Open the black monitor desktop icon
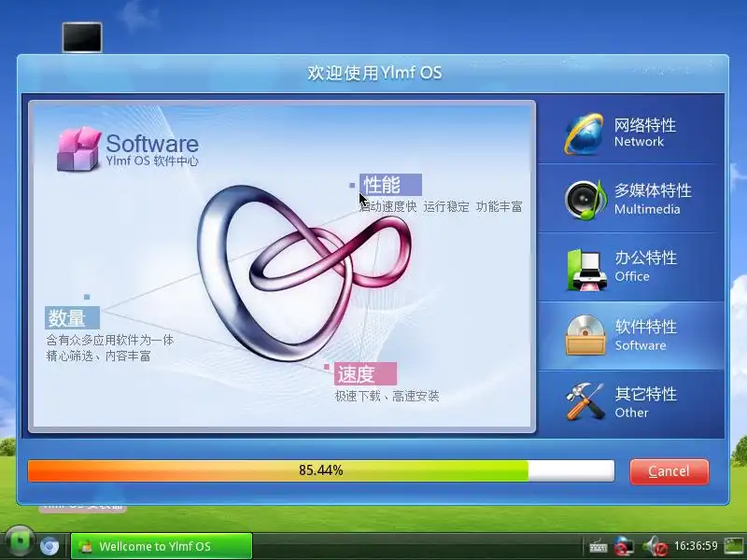747x560 pixels. [x=82, y=37]
